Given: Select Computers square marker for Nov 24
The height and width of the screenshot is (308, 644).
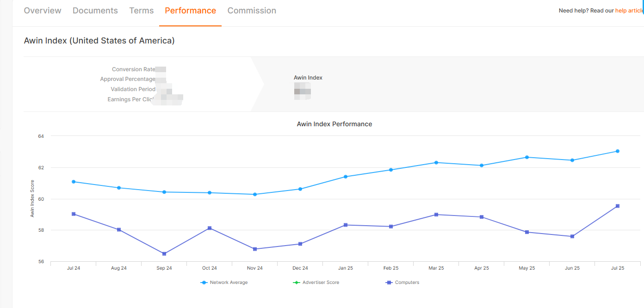Looking at the screenshot, I should tap(255, 249).
